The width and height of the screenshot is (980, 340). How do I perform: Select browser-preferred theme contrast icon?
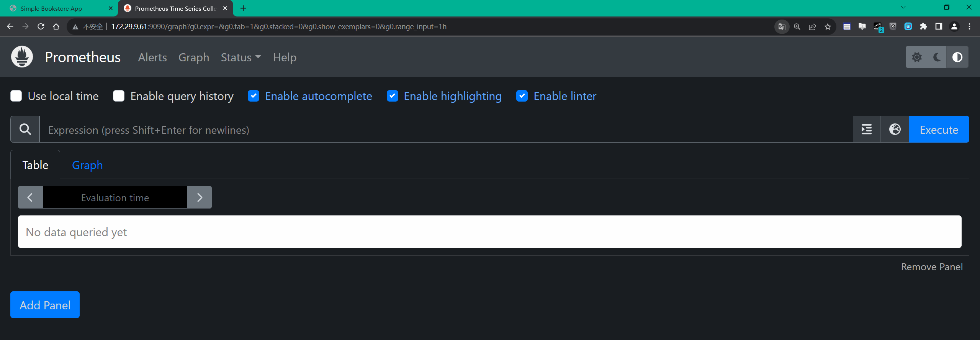coord(957,57)
